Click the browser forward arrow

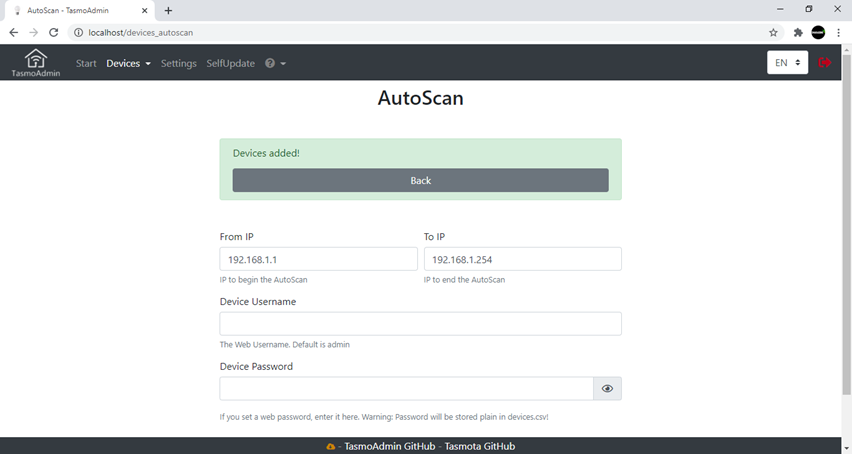pyautogui.click(x=34, y=33)
